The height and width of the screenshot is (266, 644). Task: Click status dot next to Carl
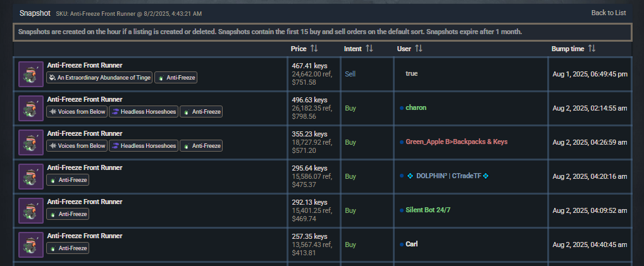click(x=402, y=245)
